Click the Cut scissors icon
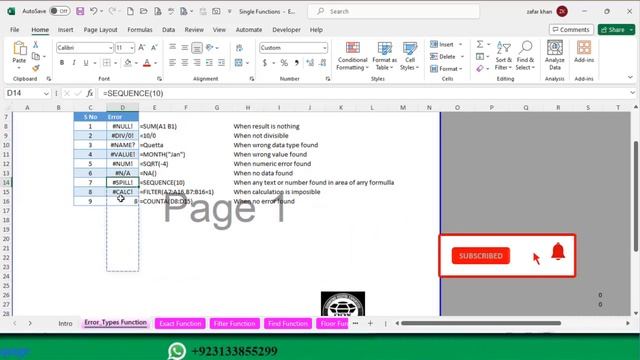 [36, 44]
